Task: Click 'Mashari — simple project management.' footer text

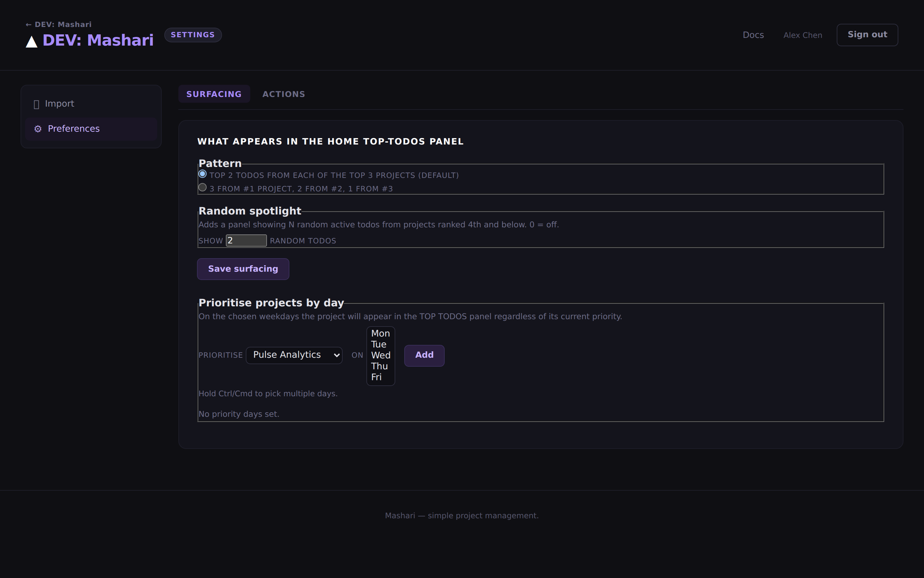Action: click(462, 516)
